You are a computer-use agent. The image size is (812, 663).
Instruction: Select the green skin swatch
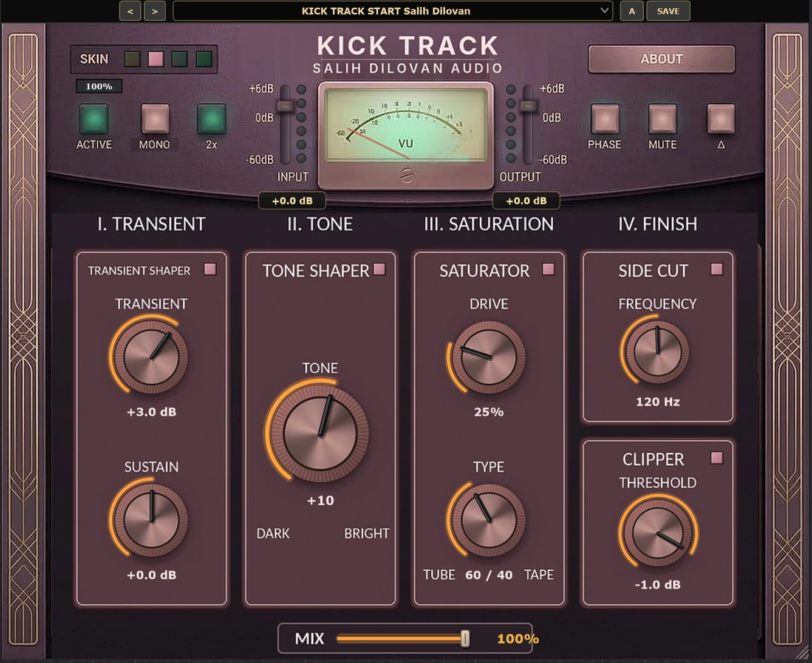(204, 59)
